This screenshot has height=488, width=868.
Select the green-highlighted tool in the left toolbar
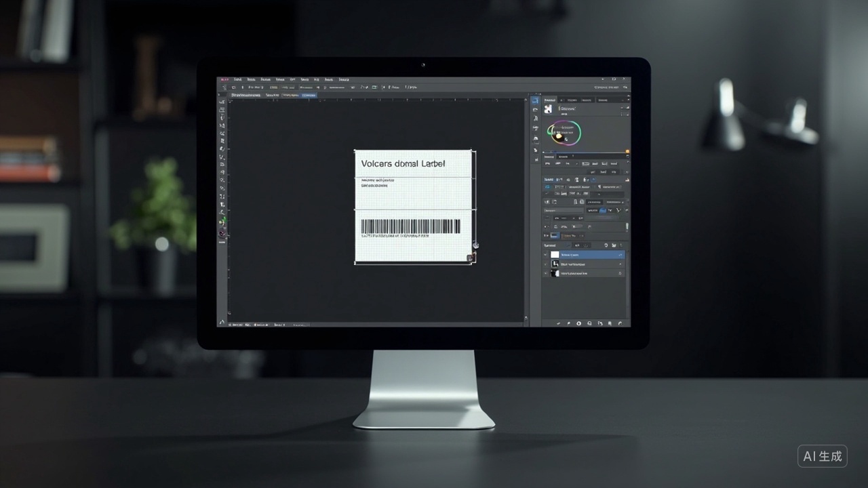coord(223,221)
